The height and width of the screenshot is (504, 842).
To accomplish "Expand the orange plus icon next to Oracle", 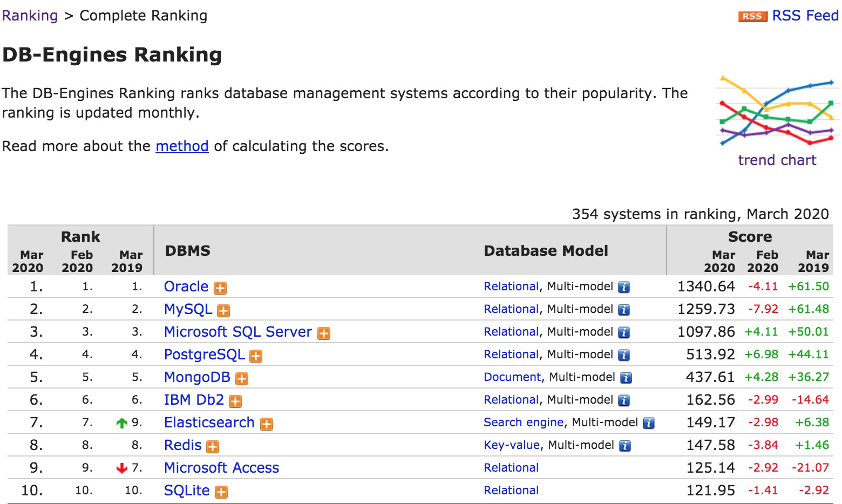I will point(220,288).
